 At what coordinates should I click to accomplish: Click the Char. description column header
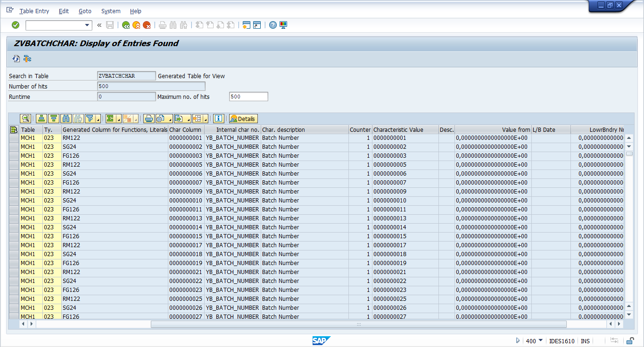pos(305,130)
